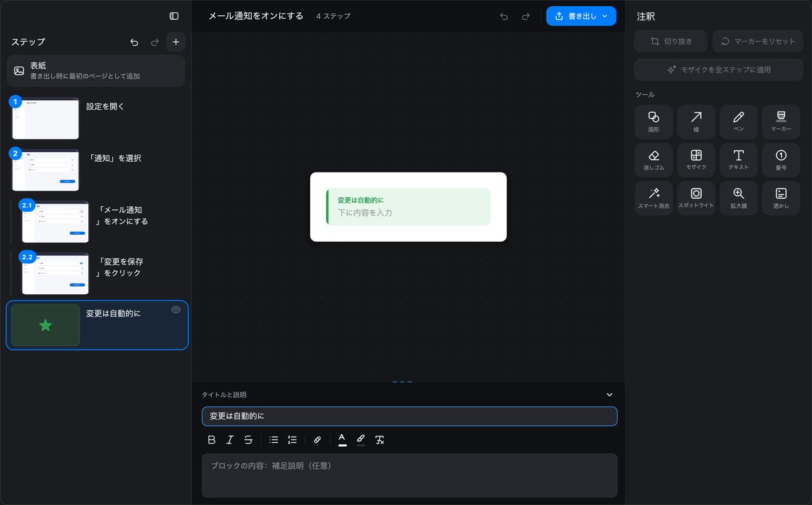Image resolution: width=812 pixels, height=505 pixels.
Task: Click the title input field 変更は自動的に
Action: (x=409, y=416)
